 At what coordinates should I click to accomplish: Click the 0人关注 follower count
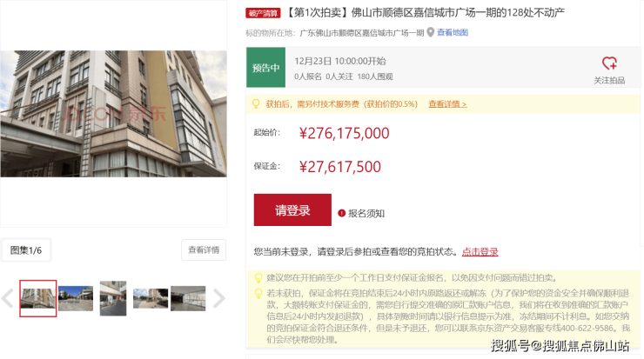(x=339, y=76)
